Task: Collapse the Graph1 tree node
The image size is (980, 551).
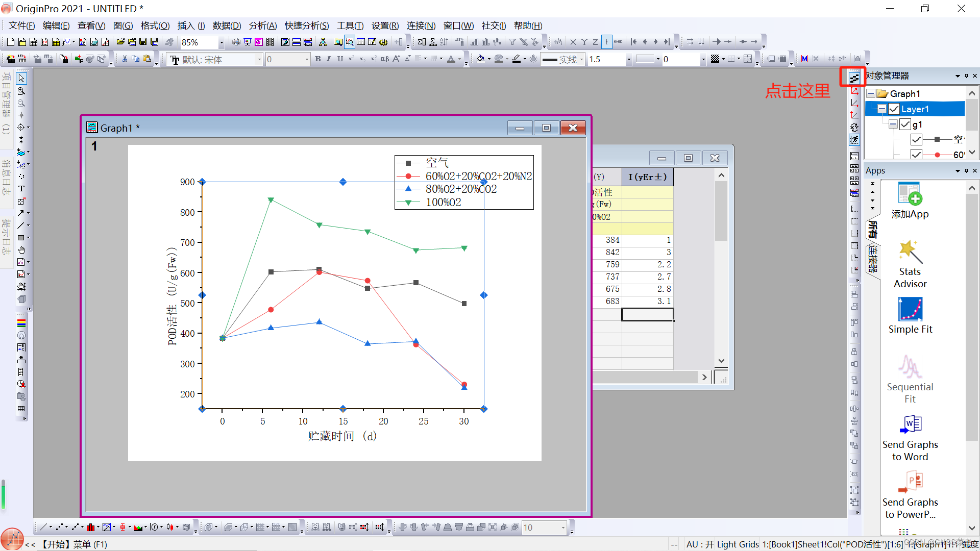Action: pyautogui.click(x=871, y=94)
